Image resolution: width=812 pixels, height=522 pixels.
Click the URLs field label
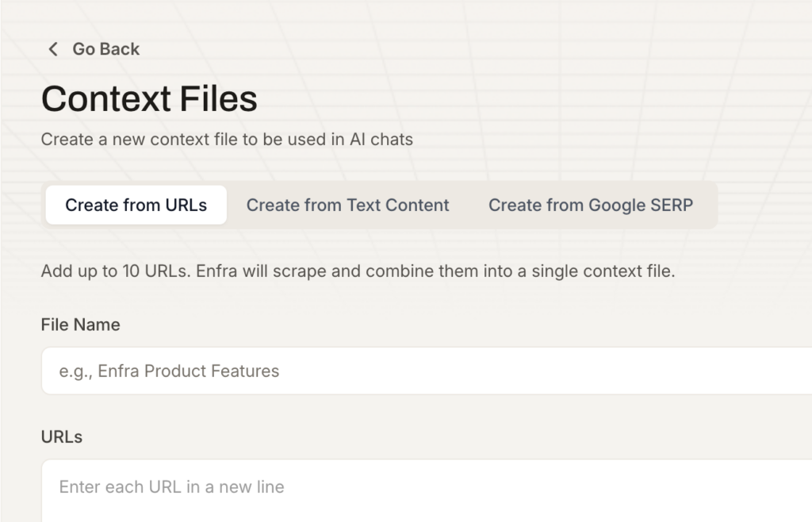[62, 437]
